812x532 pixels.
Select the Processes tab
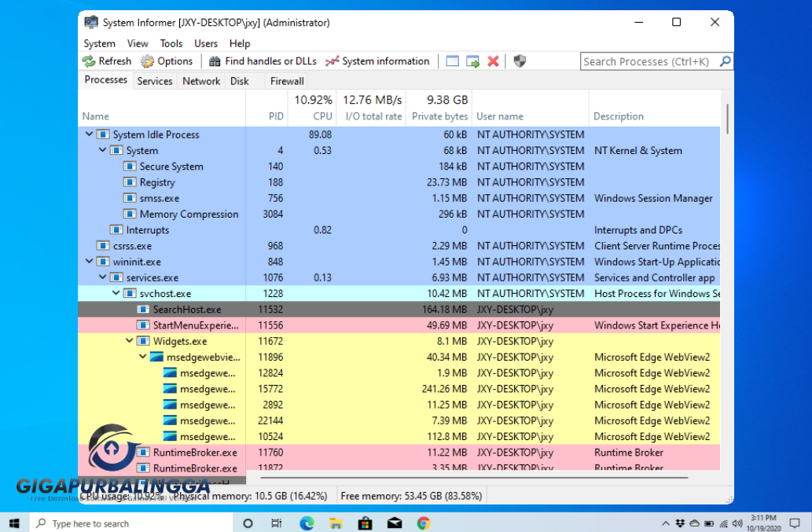(x=105, y=79)
